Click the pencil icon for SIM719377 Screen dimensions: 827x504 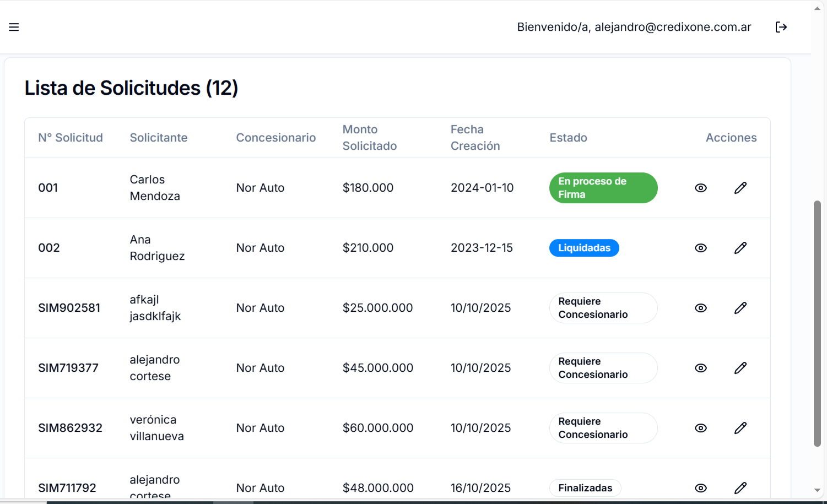coord(740,368)
